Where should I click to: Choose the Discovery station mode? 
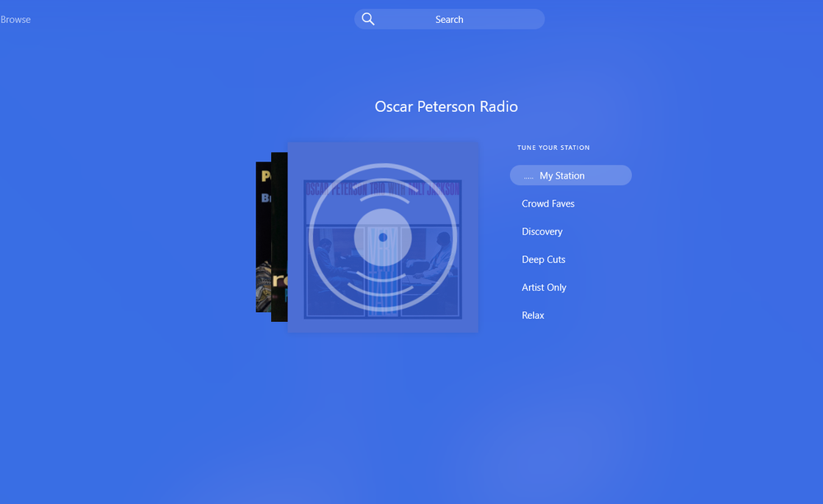[x=542, y=231]
